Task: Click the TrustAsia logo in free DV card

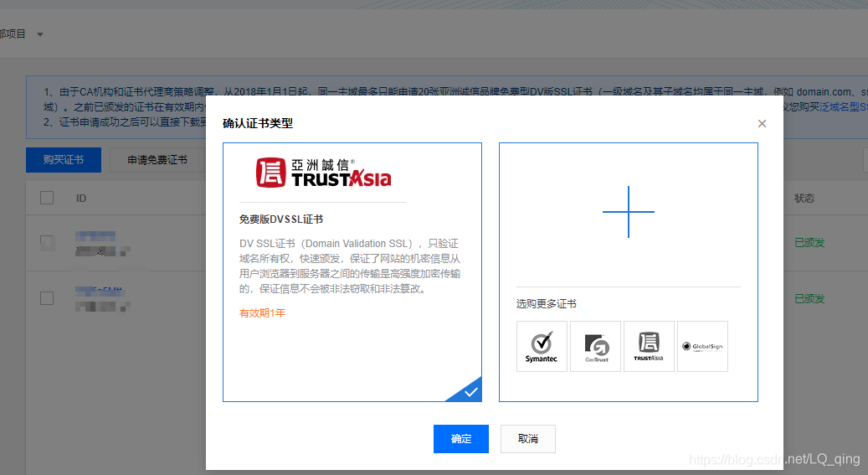Action: [x=323, y=173]
